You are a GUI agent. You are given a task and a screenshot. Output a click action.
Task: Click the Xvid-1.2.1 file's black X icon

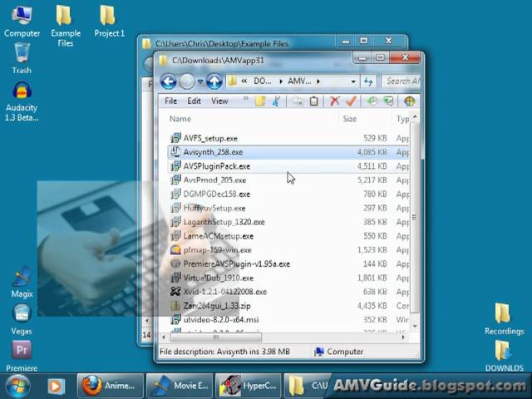(175, 292)
